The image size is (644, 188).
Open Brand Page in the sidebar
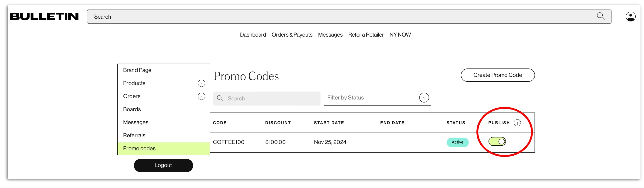pos(137,70)
